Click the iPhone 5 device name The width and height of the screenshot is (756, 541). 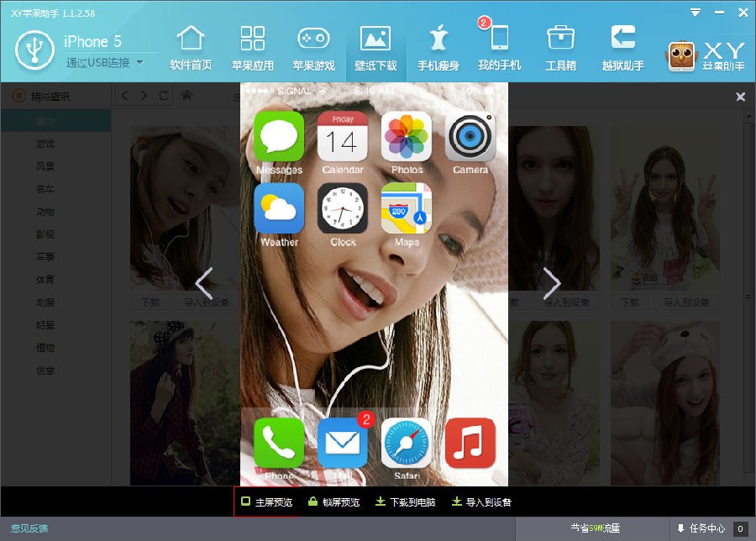(92, 42)
